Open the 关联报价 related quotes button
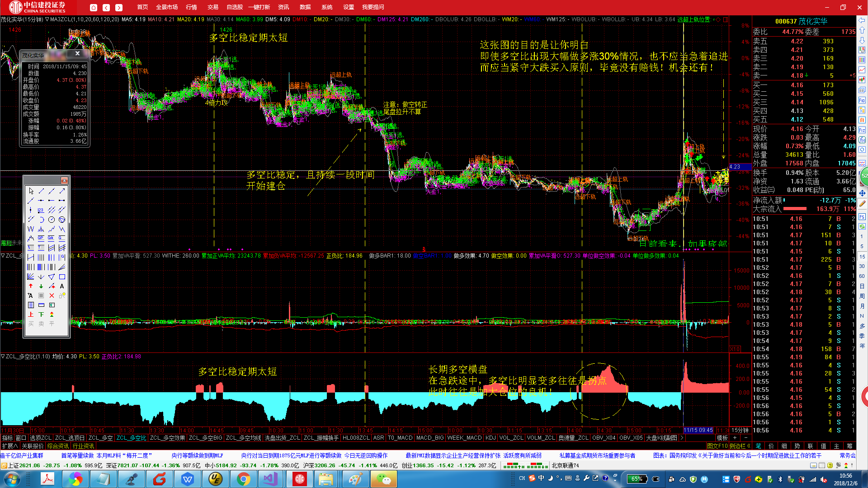 (33, 446)
